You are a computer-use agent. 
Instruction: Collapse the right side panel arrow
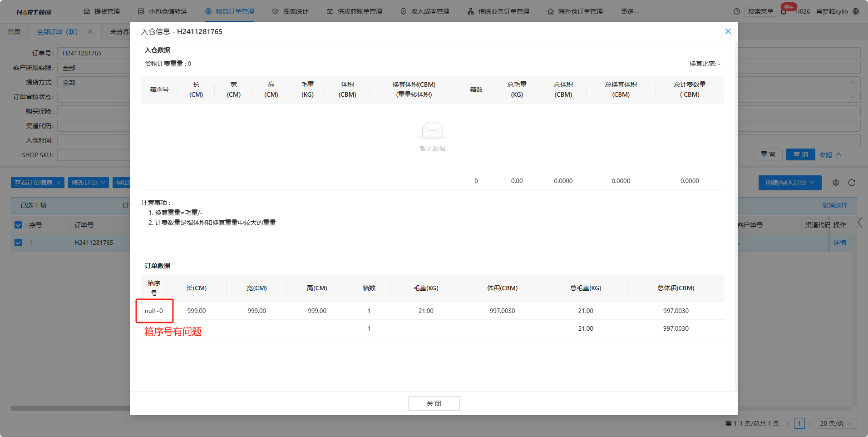(859, 222)
